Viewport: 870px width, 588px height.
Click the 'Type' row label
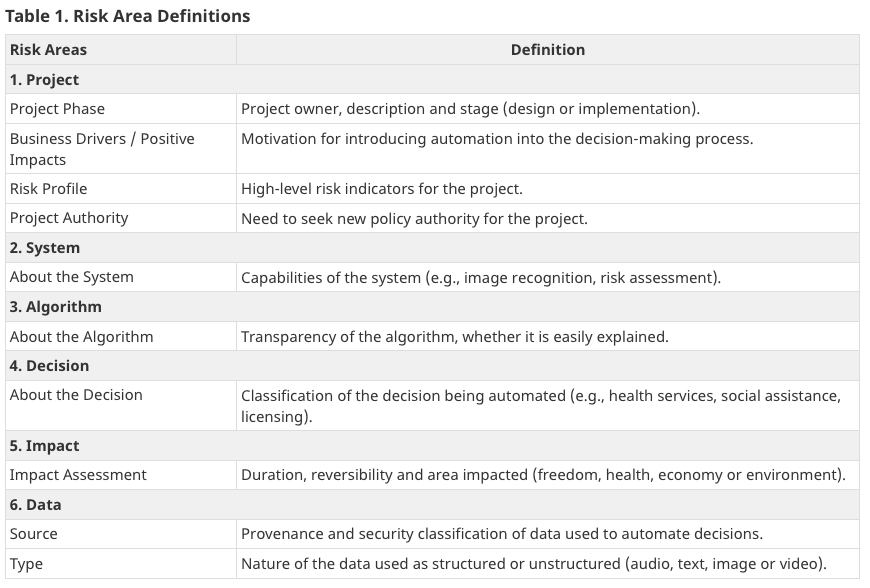pos(26,564)
